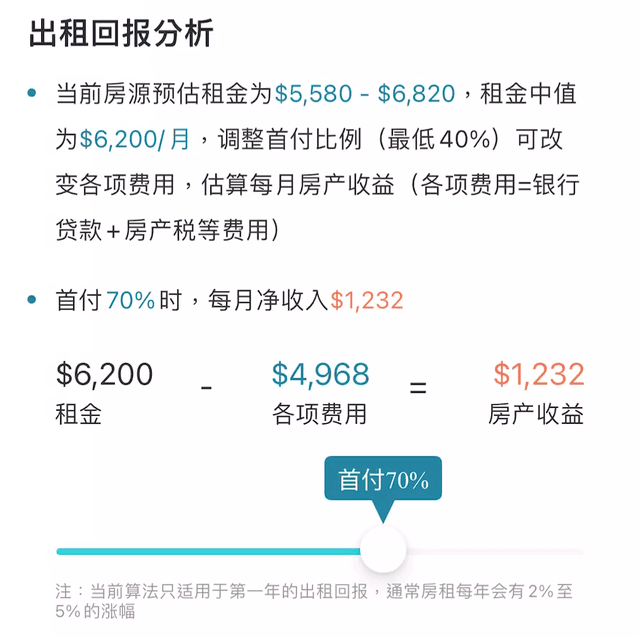This screenshot has height=637, width=640.
Task: Click the white down-payment slider handle
Action: (383, 550)
